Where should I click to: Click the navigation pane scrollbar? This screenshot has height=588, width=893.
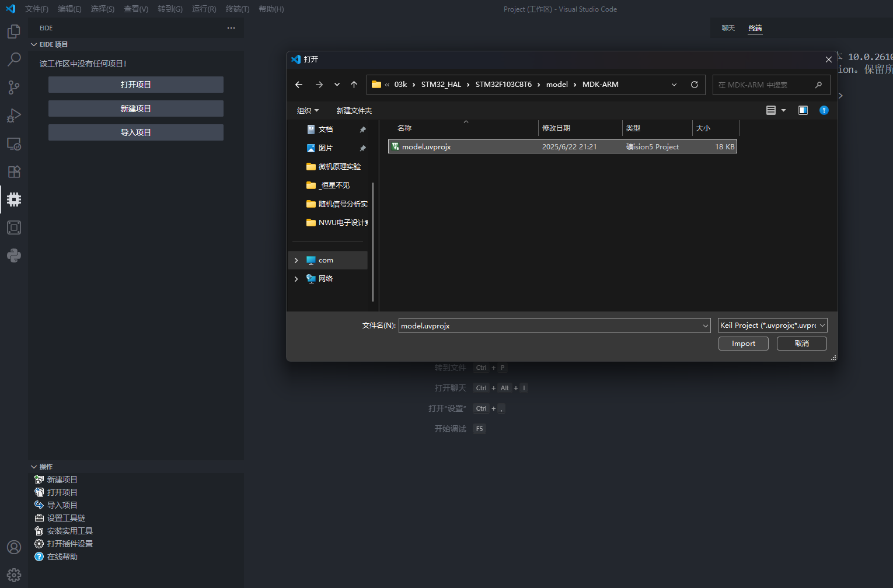[x=372, y=242]
